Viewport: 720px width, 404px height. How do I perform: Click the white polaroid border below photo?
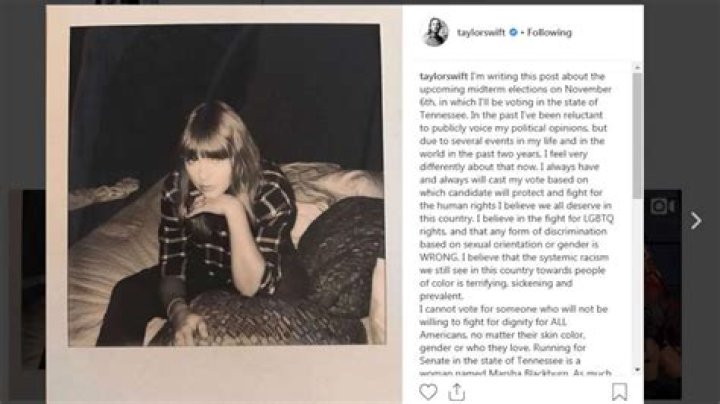(x=225, y=374)
